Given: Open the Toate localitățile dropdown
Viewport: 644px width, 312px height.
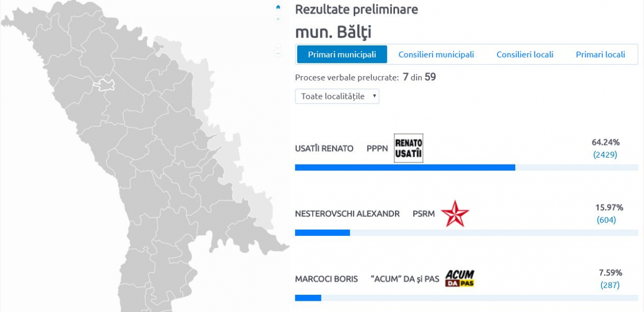Looking at the screenshot, I should tap(337, 96).
